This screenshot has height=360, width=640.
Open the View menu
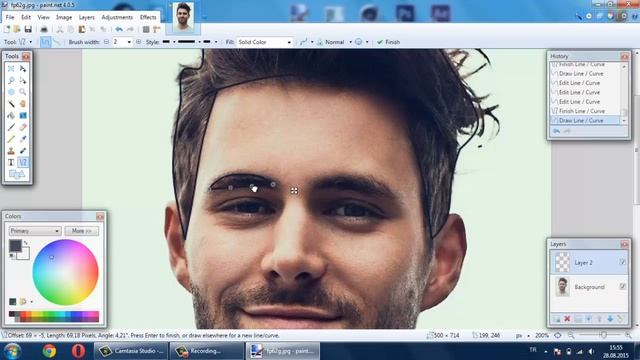(44, 17)
